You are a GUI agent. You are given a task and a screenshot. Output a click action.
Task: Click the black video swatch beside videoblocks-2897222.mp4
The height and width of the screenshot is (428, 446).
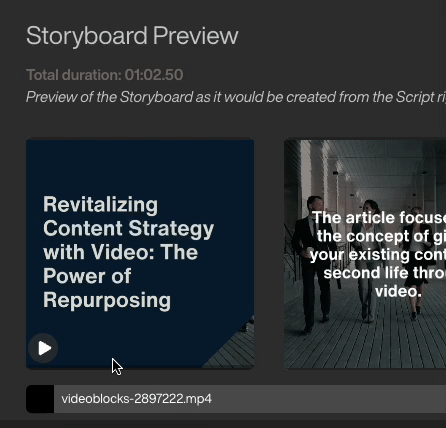(x=40, y=399)
